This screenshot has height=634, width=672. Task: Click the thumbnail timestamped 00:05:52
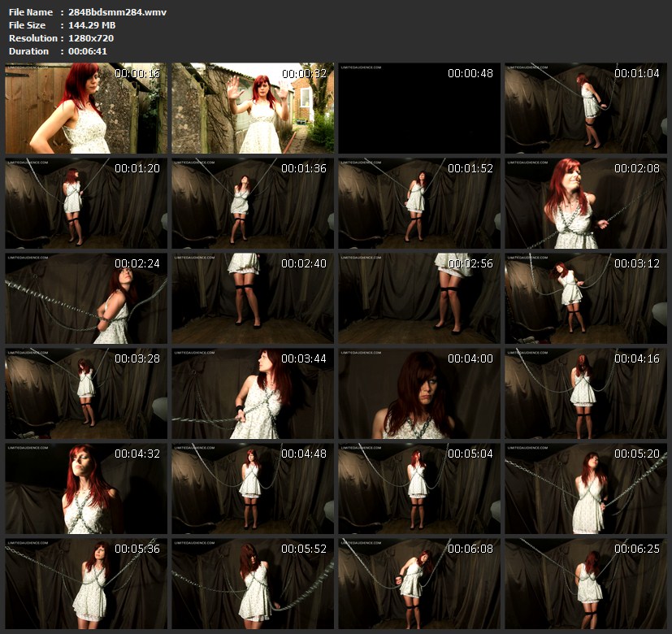pos(253,584)
